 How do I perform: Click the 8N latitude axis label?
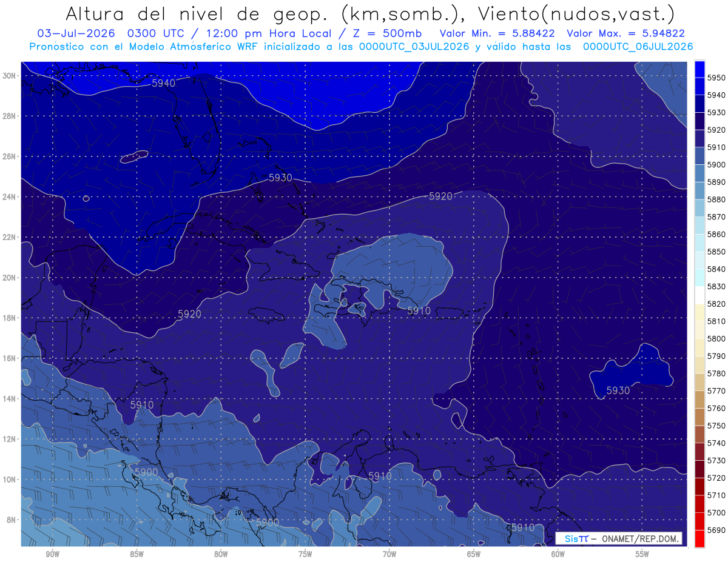coord(12,520)
